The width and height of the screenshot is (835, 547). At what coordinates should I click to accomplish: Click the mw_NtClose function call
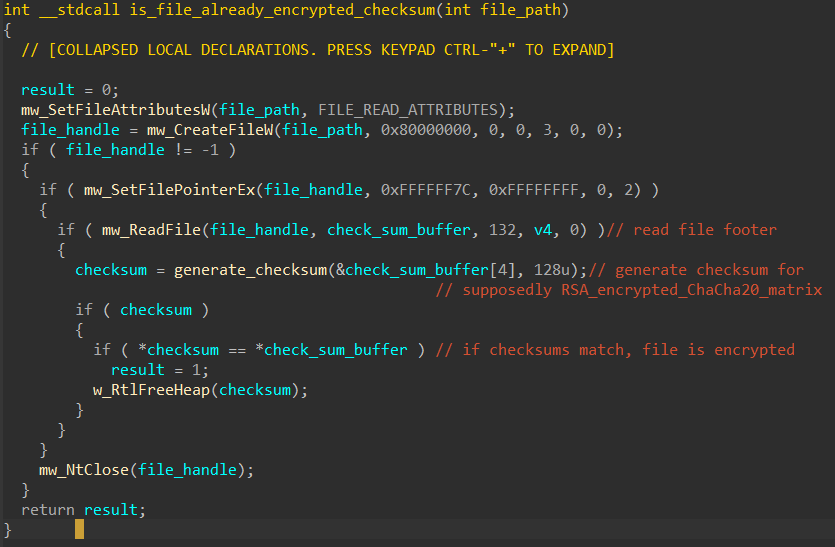[x=84, y=470]
